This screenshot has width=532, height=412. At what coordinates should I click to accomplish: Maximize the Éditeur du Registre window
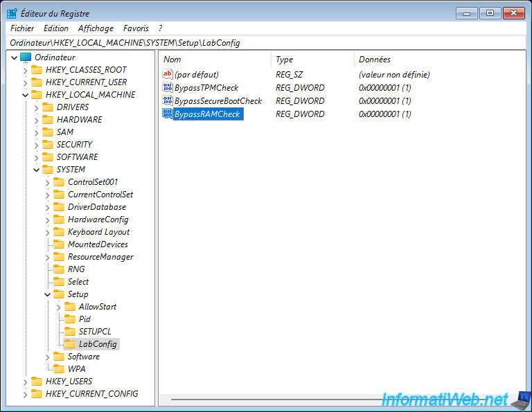point(490,13)
